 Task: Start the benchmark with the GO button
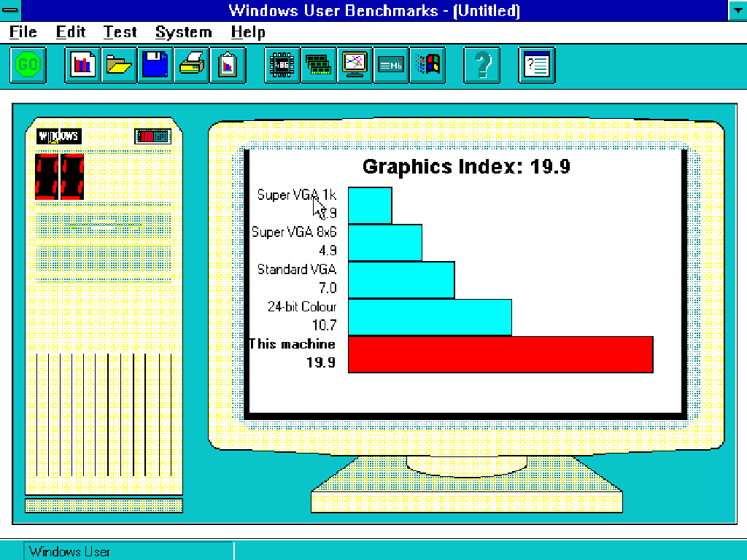pos(28,65)
